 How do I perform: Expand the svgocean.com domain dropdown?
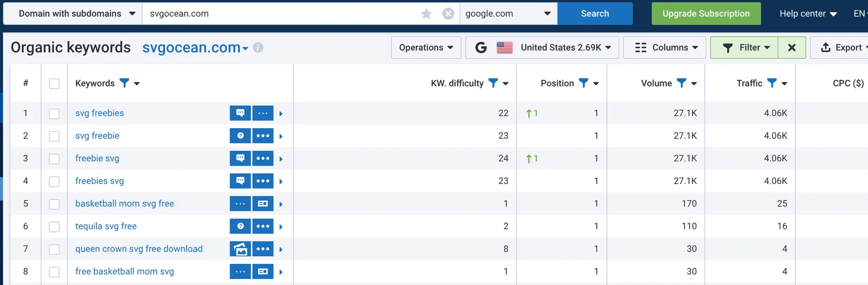click(245, 49)
